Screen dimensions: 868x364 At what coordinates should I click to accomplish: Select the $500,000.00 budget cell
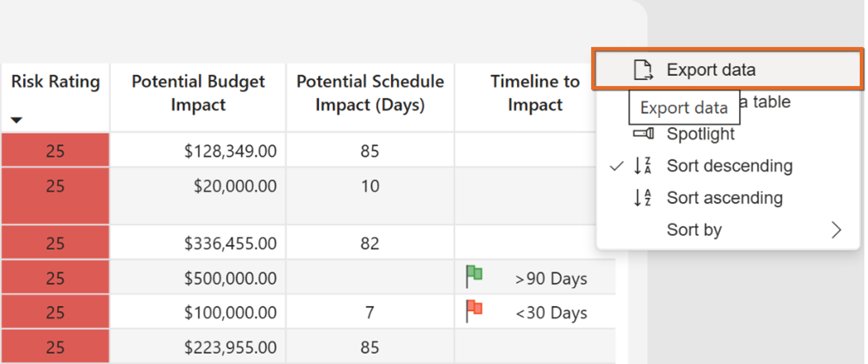(x=198, y=278)
